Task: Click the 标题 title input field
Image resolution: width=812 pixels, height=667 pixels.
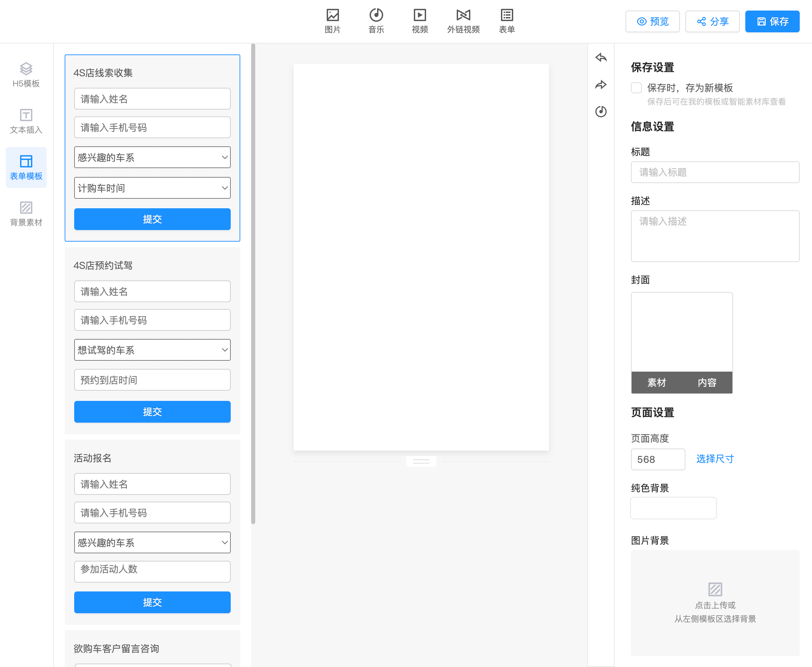Action: [x=715, y=172]
